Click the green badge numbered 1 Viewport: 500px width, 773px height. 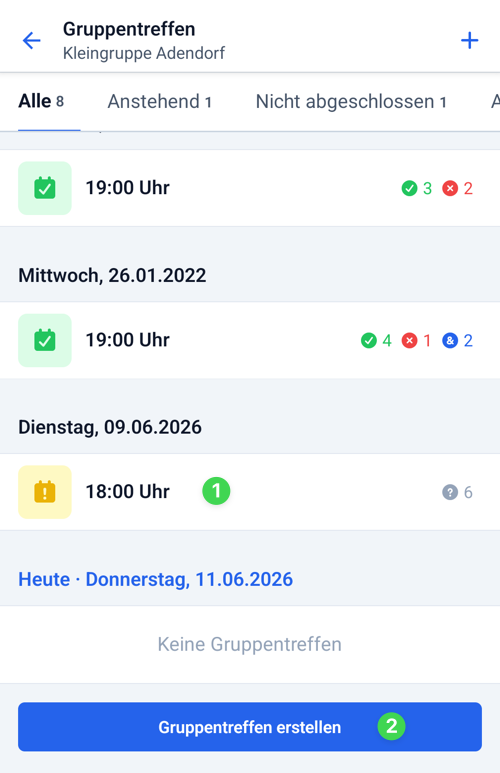point(216,491)
